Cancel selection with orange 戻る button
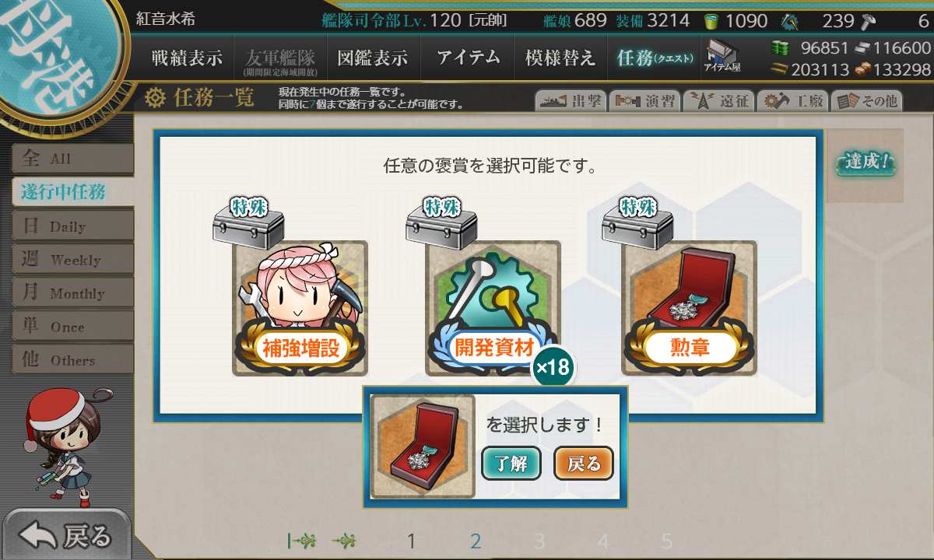This screenshot has height=560, width=934. pos(584,464)
